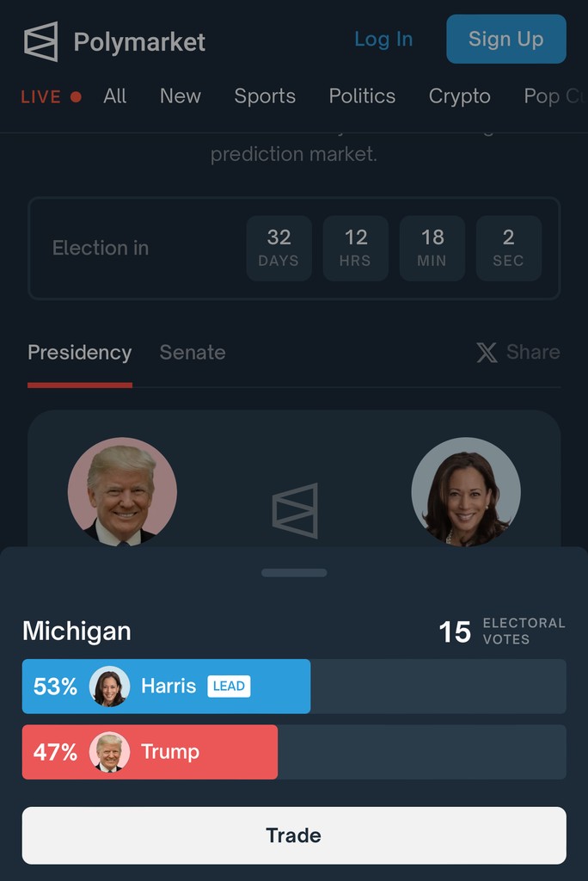
Task: Click the Polymarket logo icon in header
Action: coord(41,41)
